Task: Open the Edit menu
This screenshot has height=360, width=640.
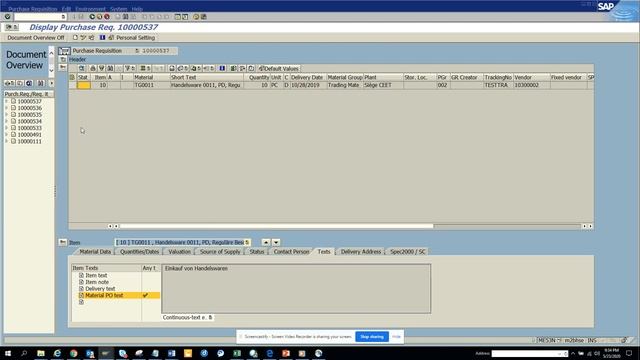Action: tap(67, 9)
